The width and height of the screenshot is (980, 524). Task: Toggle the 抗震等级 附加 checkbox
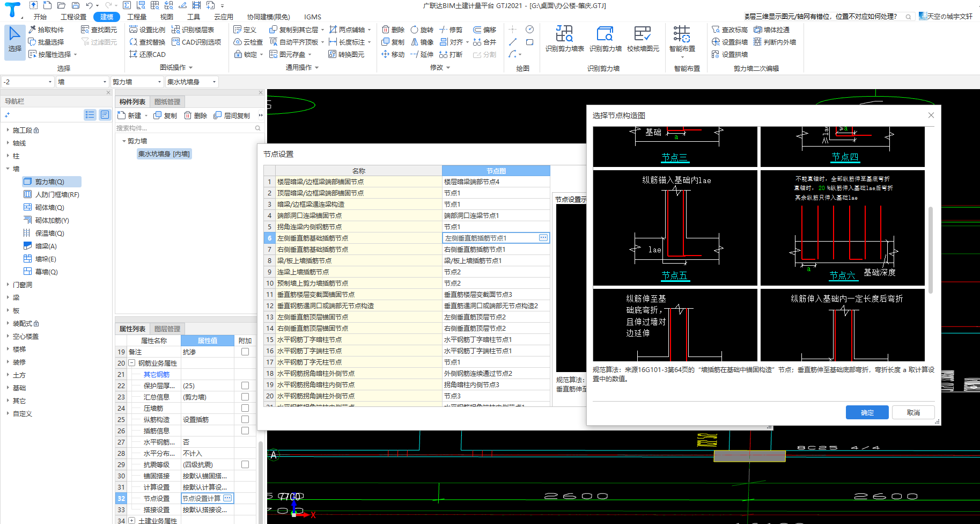point(245,464)
